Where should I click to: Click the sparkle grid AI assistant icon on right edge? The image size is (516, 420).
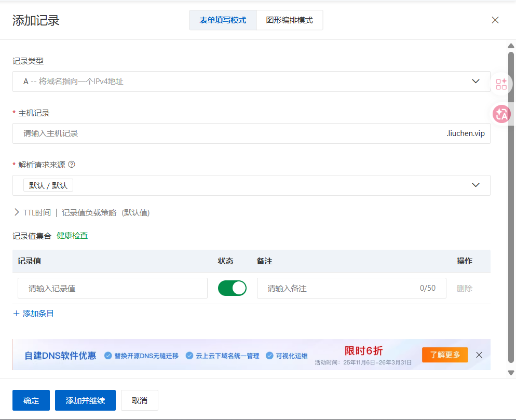(x=501, y=84)
